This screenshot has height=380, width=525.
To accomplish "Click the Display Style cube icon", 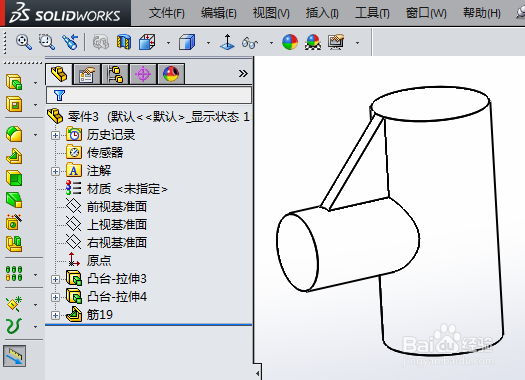I will point(187,43).
